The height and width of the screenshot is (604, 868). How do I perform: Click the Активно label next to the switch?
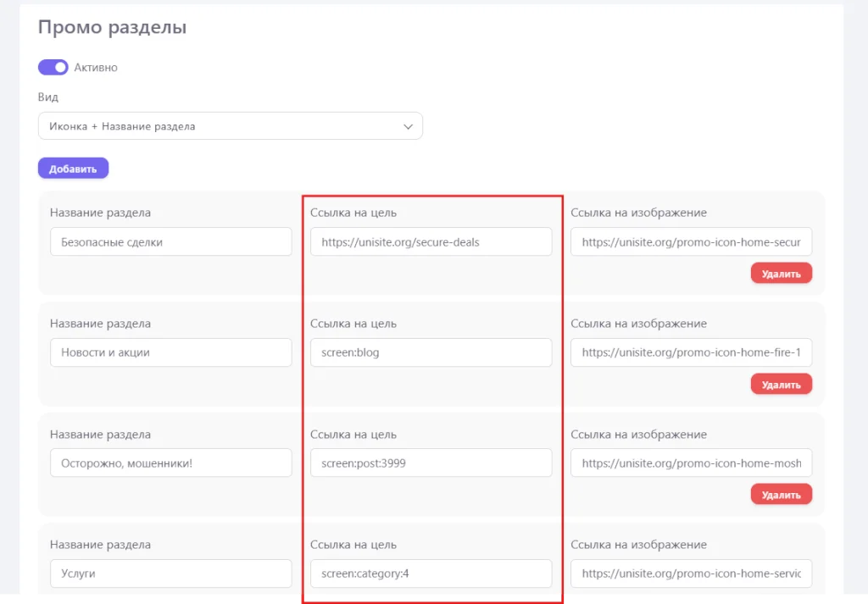[x=96, y=67]
